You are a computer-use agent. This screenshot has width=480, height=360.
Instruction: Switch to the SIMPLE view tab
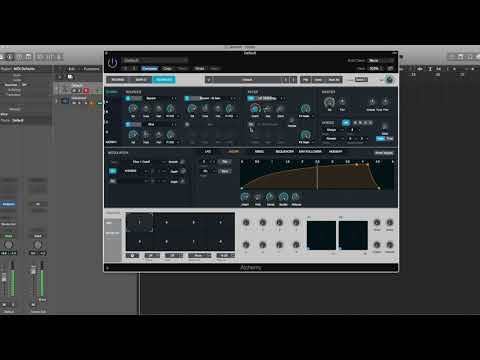[140, 80]
